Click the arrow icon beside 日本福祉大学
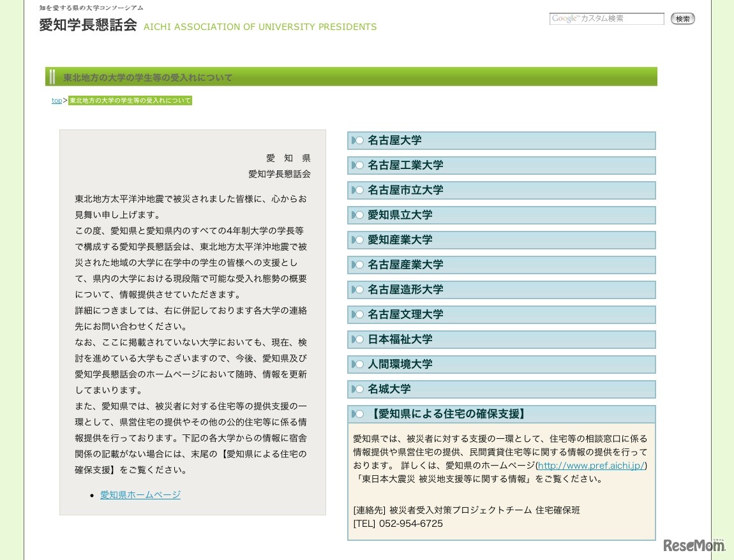 pyautogui.click(x=358, y=339)
